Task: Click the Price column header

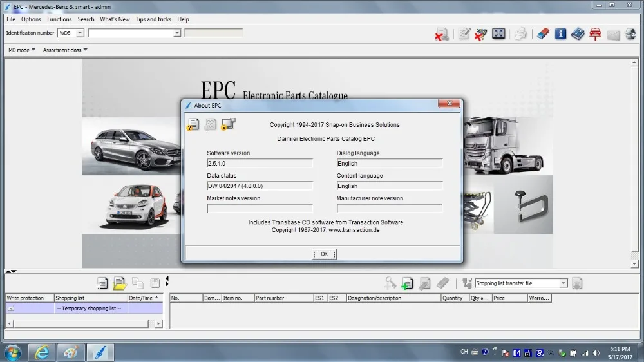Action: (509, 298)
